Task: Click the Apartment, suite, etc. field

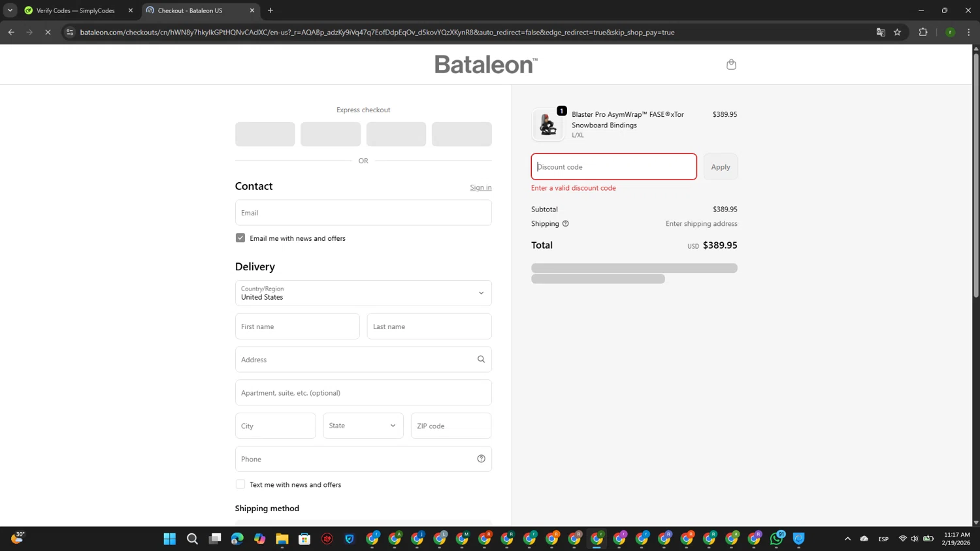Action: click(363, 392)
